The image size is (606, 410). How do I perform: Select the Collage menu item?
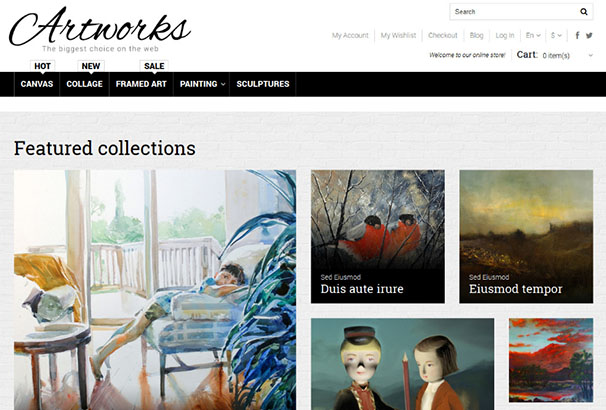tap(84, 84)
